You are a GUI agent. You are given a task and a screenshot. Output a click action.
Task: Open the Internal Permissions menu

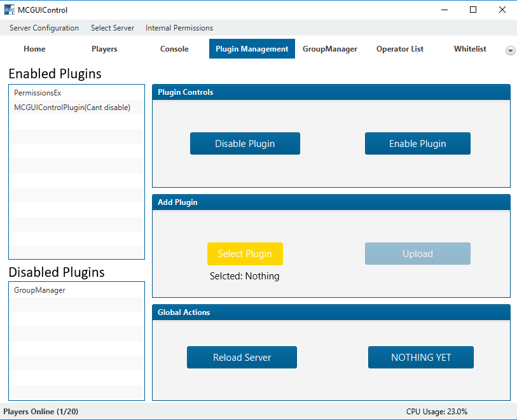[179, 28]
